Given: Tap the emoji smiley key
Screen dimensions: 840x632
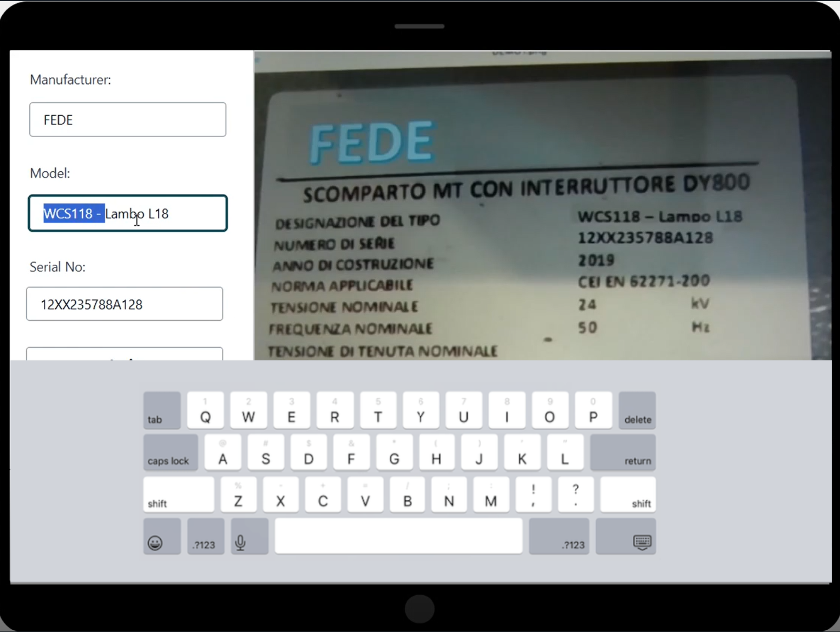Looking at the screenshot, I should 162,537.
